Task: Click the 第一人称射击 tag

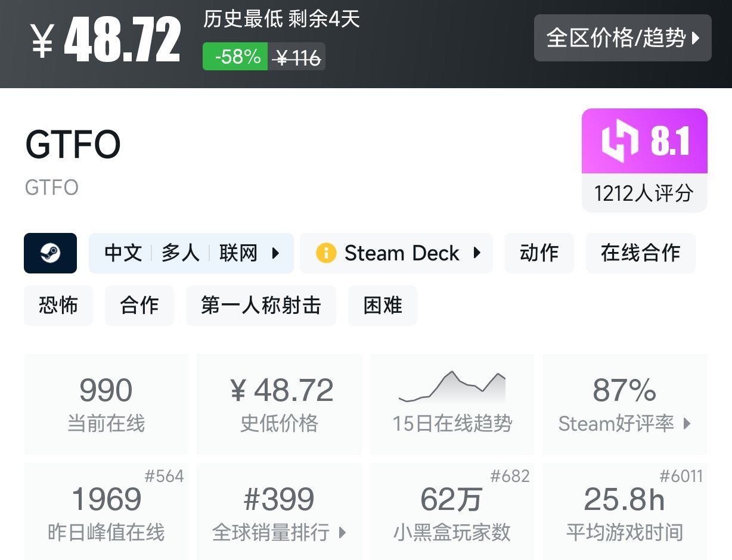Action: [260, 305]
